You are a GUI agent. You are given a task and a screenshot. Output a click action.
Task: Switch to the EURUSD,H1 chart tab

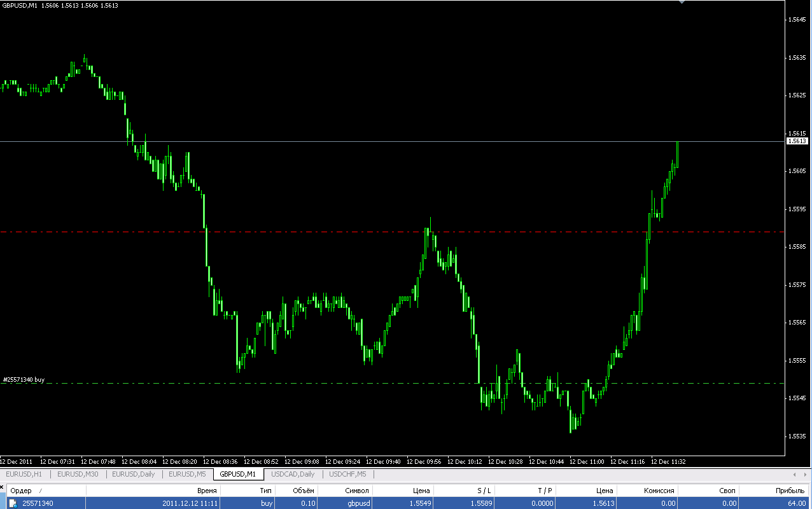point(24,474)
